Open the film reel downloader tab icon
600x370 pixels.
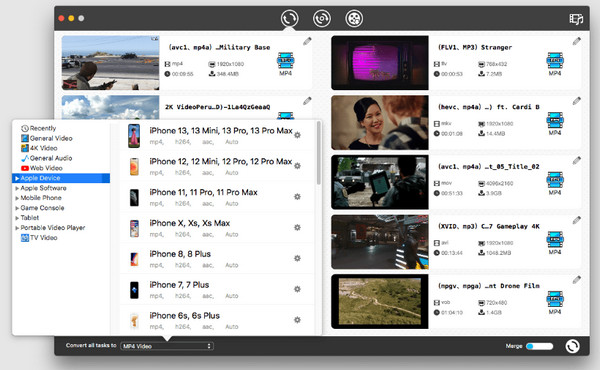pos(354,18)
